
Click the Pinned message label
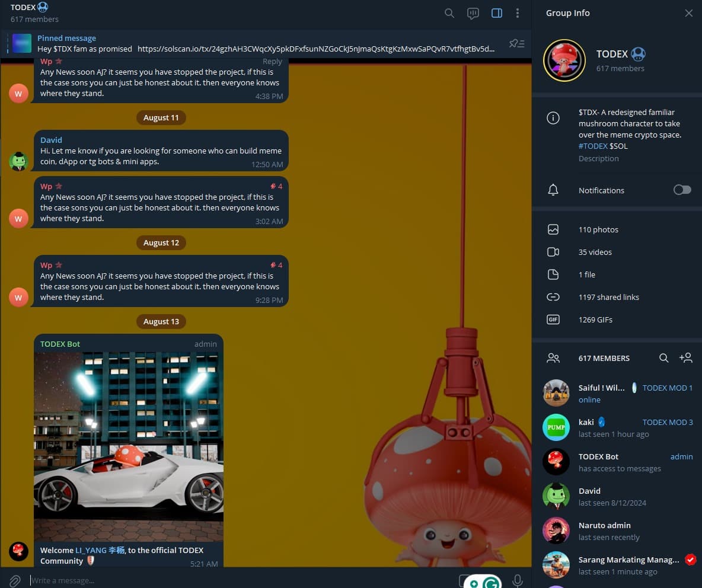coord(66,38)
